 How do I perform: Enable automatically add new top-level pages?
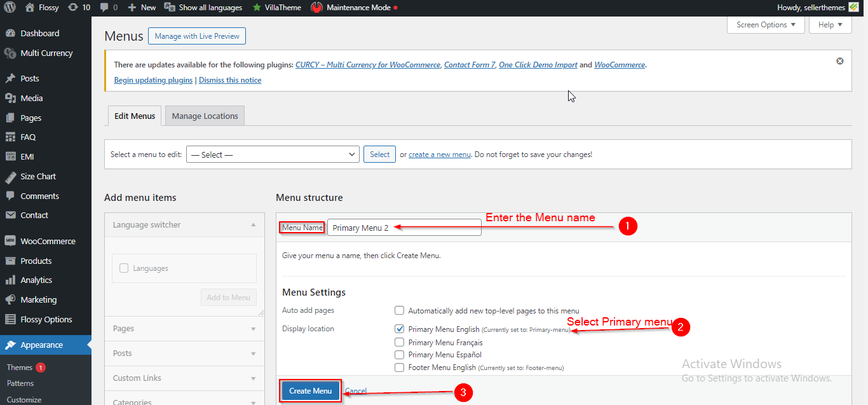(399, 310)
